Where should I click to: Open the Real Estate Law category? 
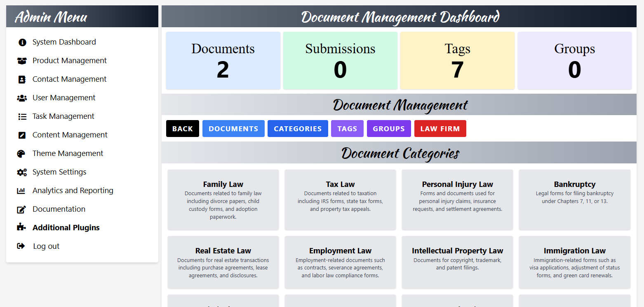coord(223,262)
